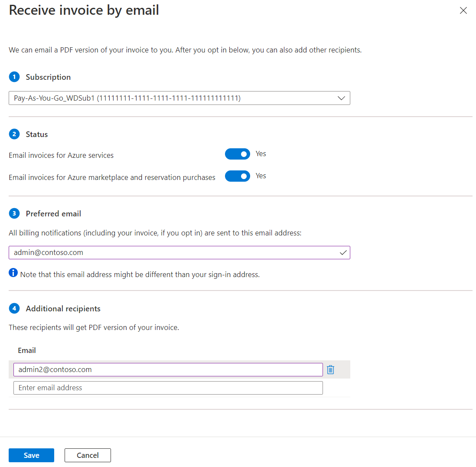Click the step 1 number badge for Subscription
This screenshot has height=467, width=476.
(x=14, y=77)
